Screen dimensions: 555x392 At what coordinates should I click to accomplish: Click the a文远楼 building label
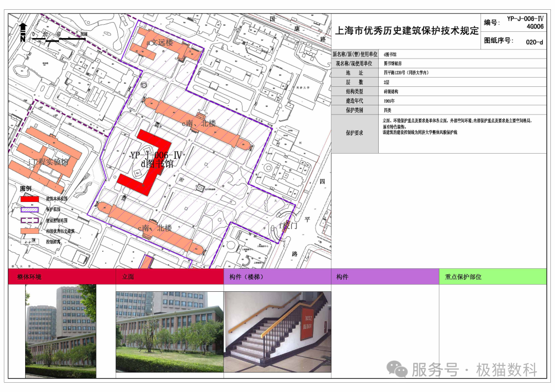tap(160, 43)
